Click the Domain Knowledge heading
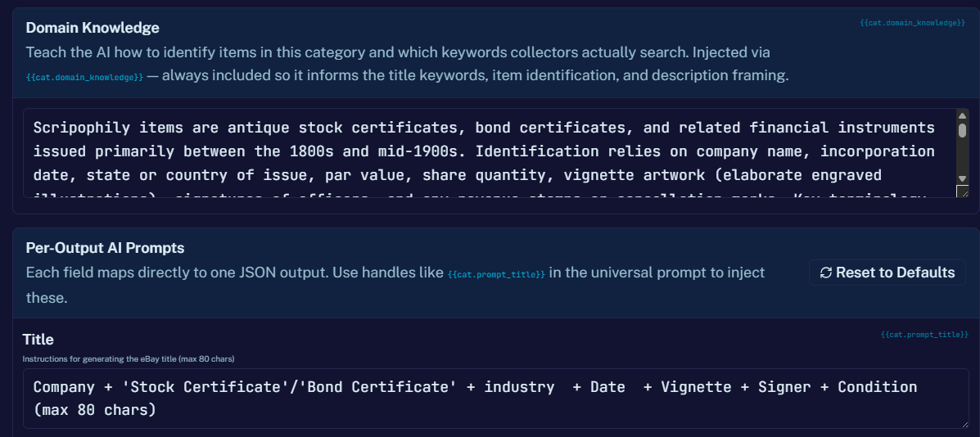This screenshot has width=980, height=437. coord(93,28)
